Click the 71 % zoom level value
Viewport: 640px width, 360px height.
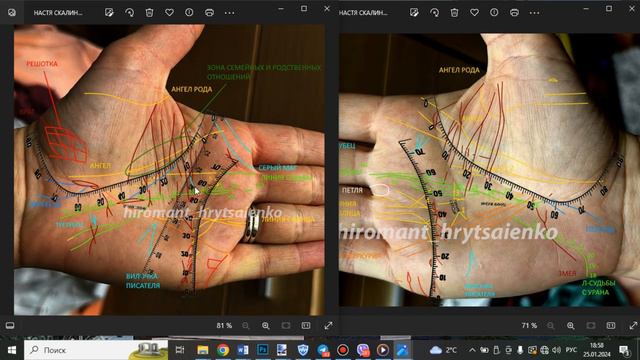(529, 325)
